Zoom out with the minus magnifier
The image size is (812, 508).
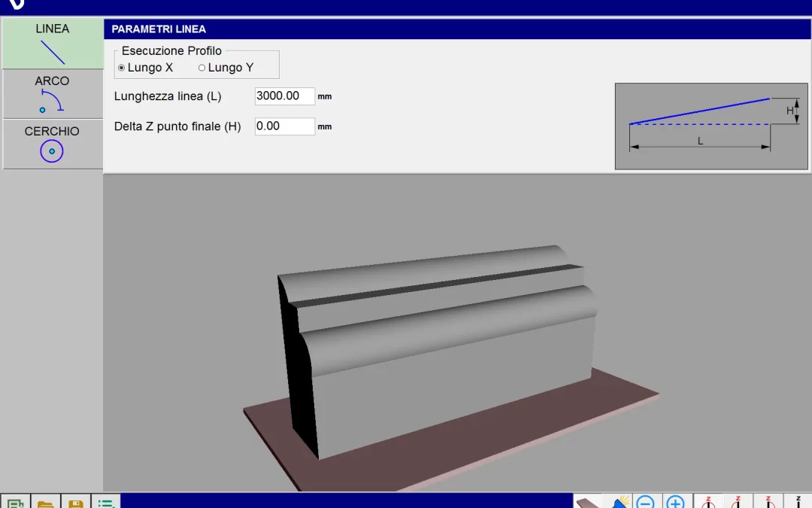[x=645, y=502]
